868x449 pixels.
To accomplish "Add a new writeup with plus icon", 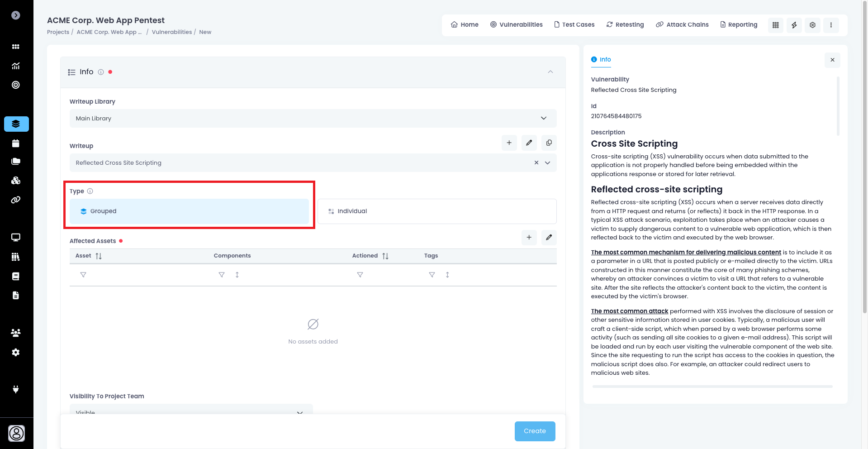I will pos(509,143).
